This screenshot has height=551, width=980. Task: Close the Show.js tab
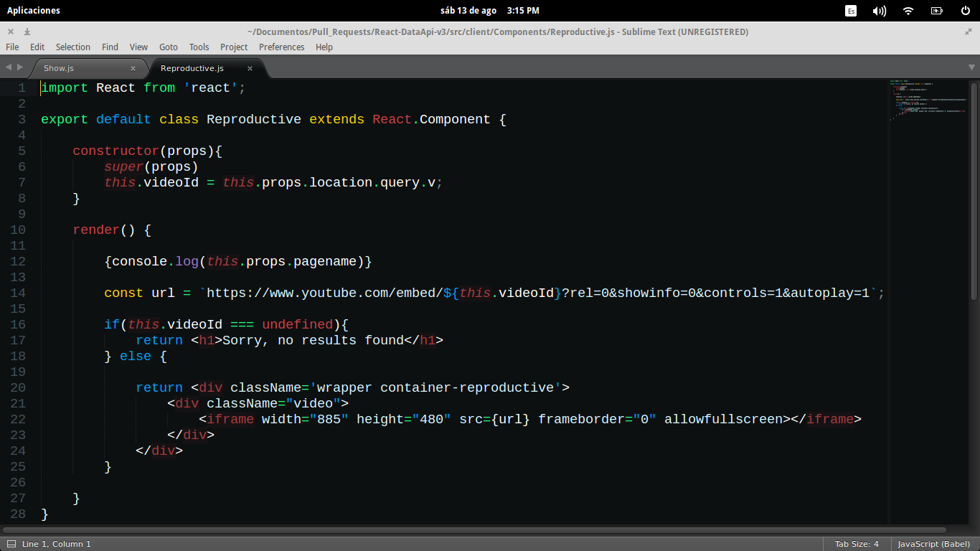coord(133,69)
